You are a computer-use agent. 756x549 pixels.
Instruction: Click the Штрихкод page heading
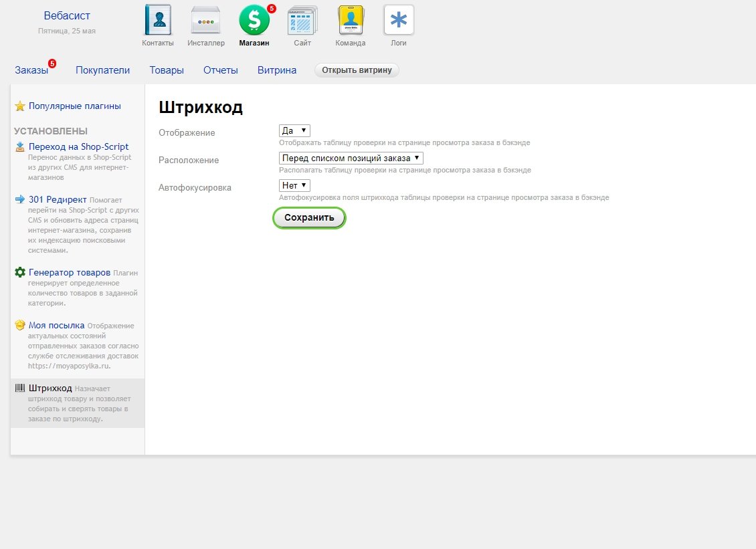tap(201, 107)
